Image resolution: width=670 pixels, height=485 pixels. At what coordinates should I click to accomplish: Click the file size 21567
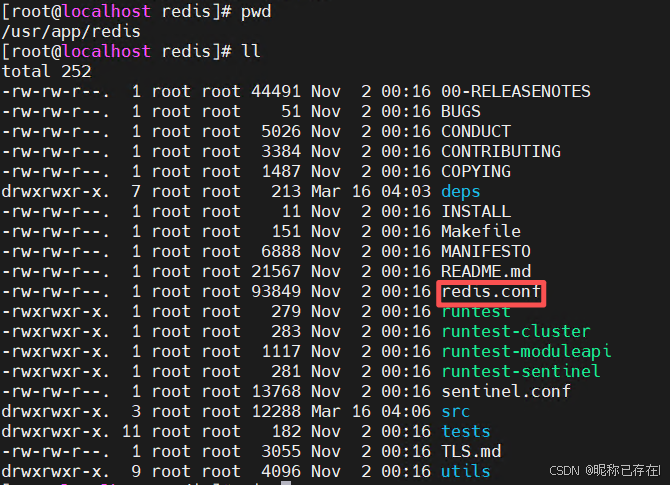(x=276, y=272)
